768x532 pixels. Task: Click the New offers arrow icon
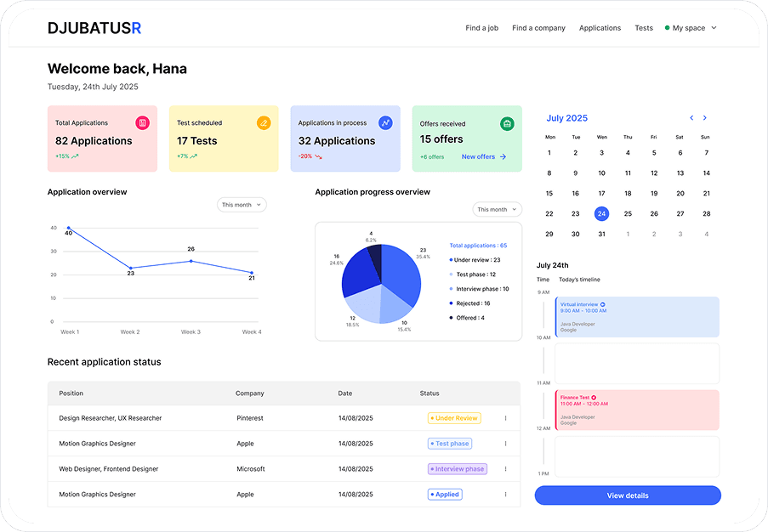(x=503, y=156)
